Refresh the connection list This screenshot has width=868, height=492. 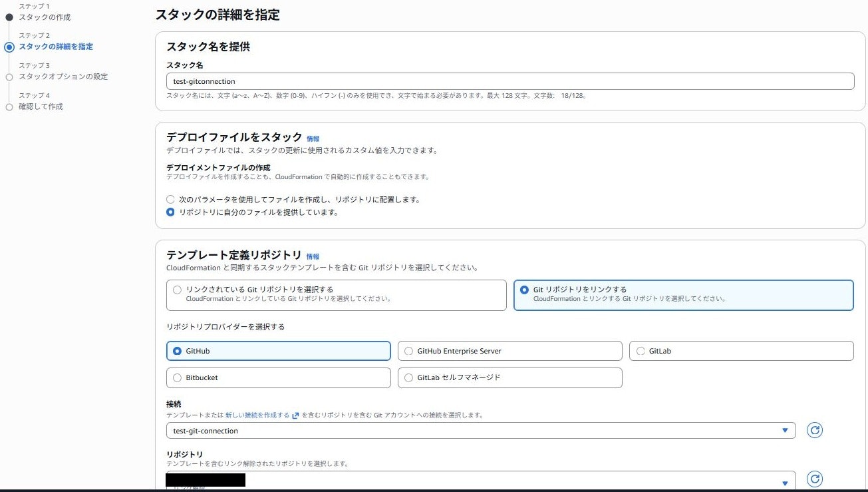click(x=815, y=430)
